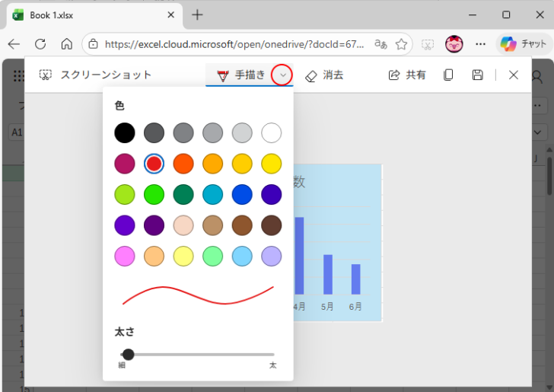This screenshot has height=392, width=554.
Task: View site information lock icon
Action: pos(94,44)
